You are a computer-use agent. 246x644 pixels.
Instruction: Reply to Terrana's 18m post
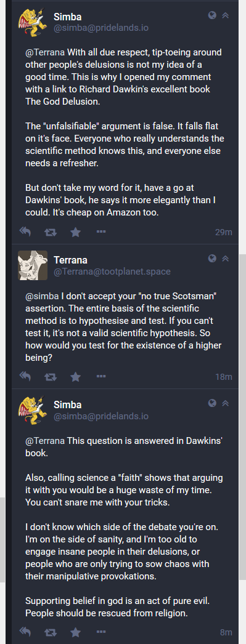click(25, 376)
